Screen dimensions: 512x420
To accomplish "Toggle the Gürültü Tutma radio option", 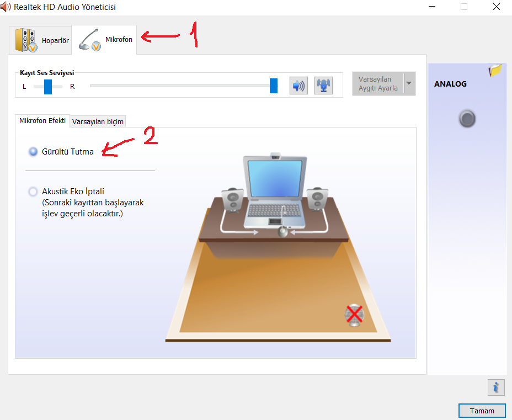I will [x=33, y=152].
